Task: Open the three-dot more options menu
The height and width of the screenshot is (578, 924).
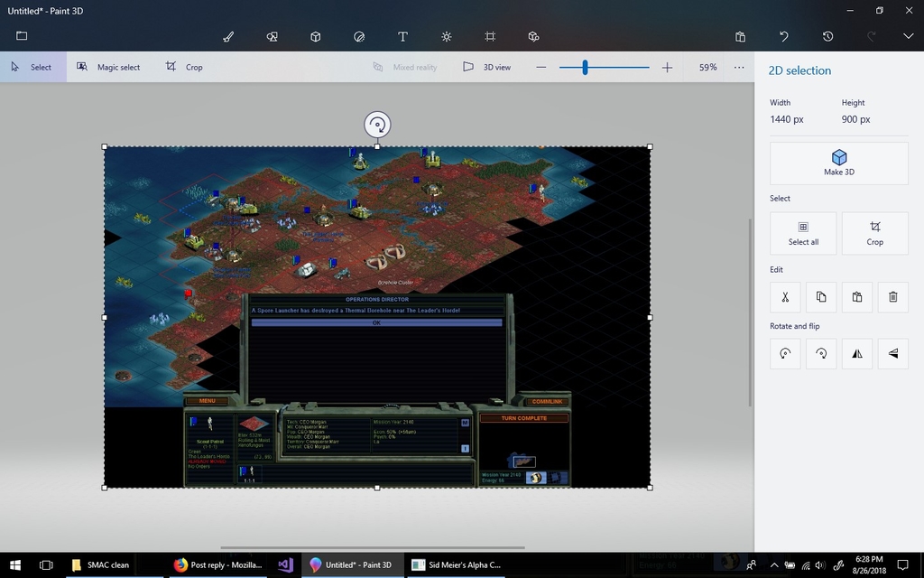Action: click(739, 67)
